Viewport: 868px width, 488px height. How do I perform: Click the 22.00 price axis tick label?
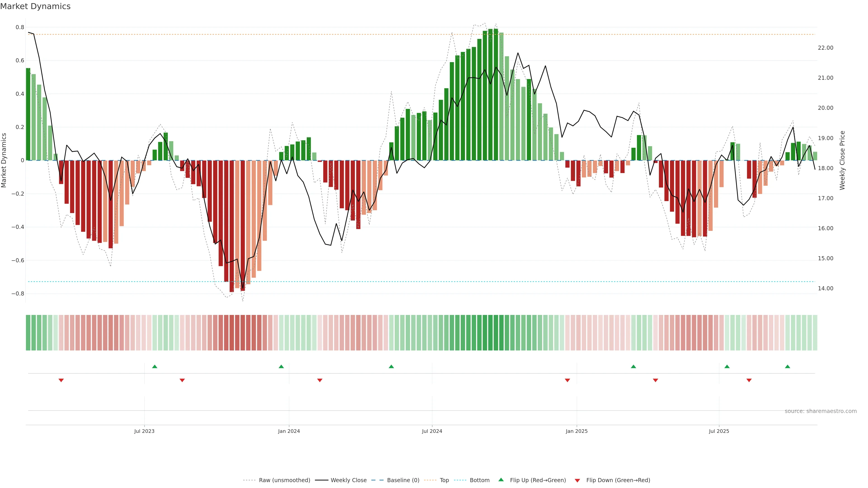pos(825,48)
